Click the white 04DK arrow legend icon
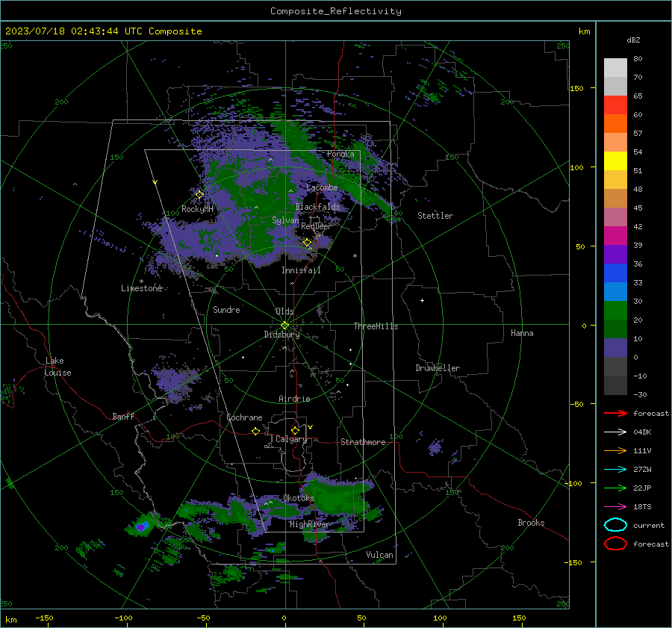Screen dimensions: 672x628 click(615, 432)
